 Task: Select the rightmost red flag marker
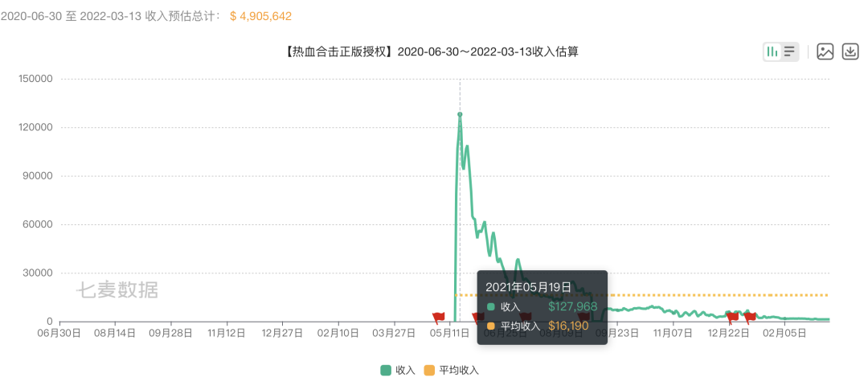coord(750,318)
